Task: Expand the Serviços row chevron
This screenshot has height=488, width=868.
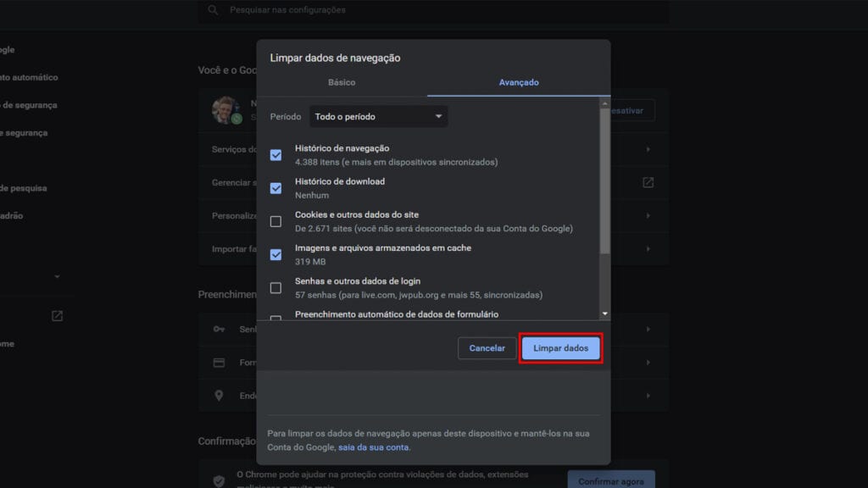Action: click(648, 149)
